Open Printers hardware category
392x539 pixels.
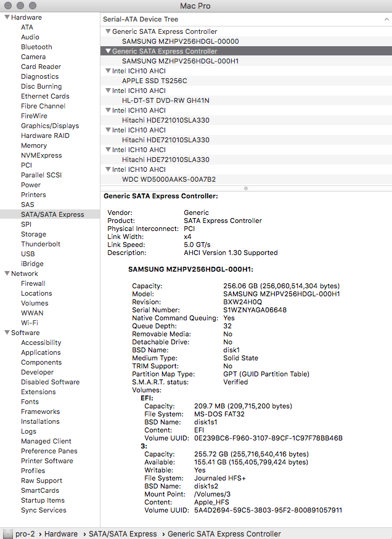tap(33, 195)
